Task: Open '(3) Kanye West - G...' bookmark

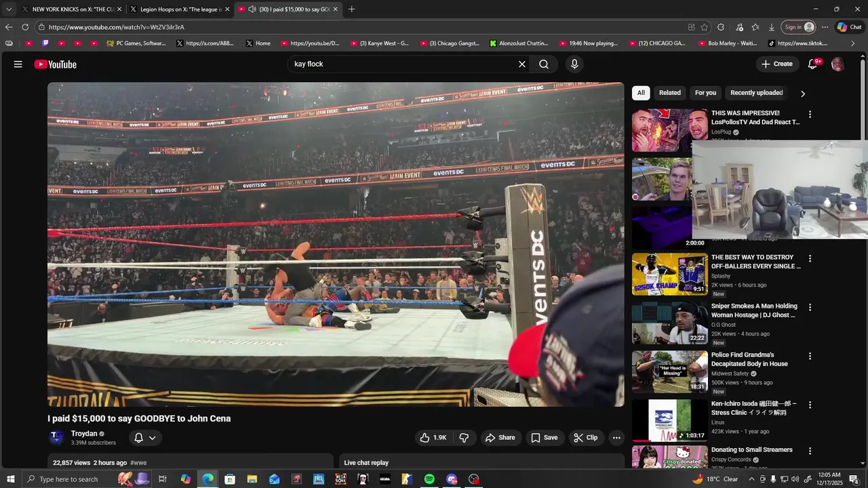Action: [379, 43]
